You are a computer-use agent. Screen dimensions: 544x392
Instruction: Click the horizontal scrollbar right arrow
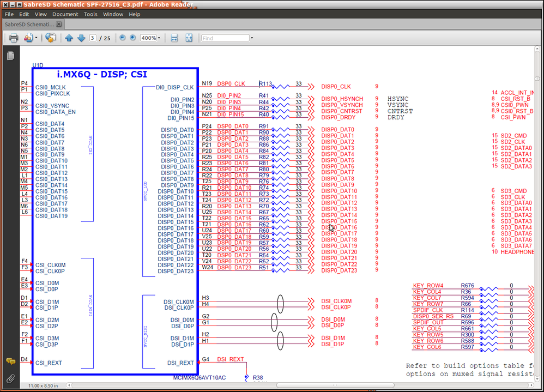point(531,385)
